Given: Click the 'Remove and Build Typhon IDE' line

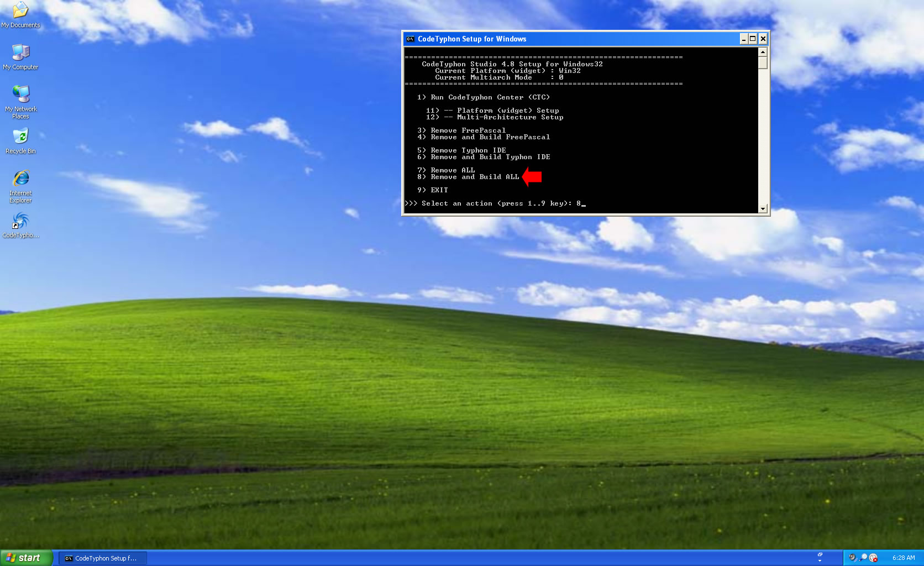Looking at the screenshot, I should [x=484, y=157].
